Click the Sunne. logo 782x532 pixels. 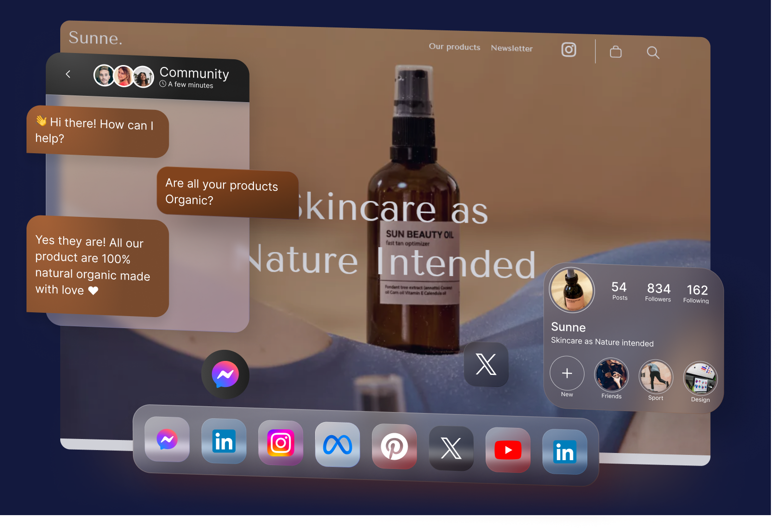coord(95,38)
